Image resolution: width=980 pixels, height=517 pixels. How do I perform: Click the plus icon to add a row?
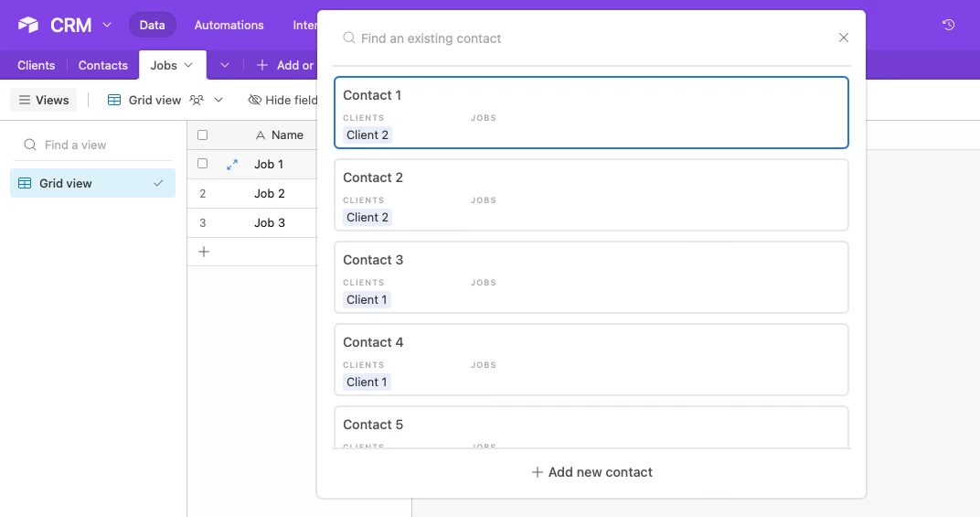[204, 252]
